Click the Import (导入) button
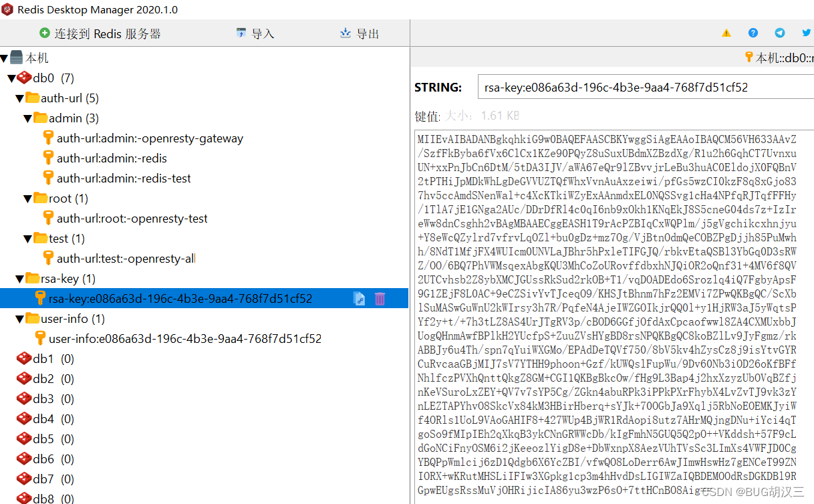Screen dimensions: 814x504 point(255,33)
